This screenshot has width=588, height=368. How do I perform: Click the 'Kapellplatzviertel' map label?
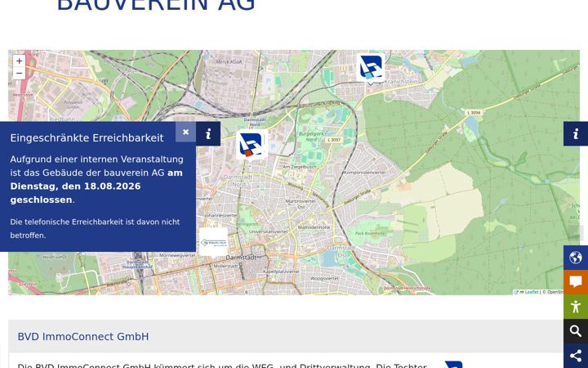point(281,272)
